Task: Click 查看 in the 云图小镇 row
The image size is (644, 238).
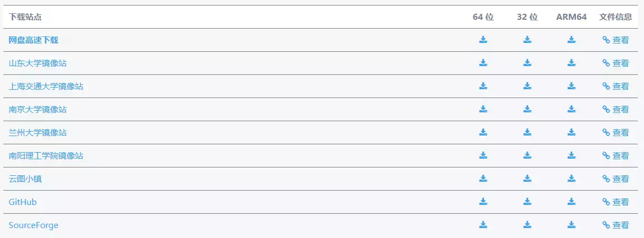Action: coord(615,179)
